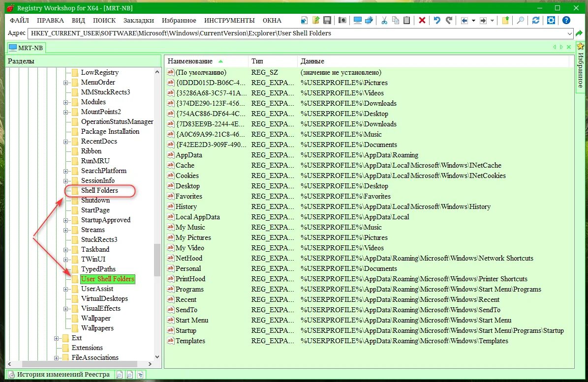Open the Закладки menu

[x=138, y=20]
